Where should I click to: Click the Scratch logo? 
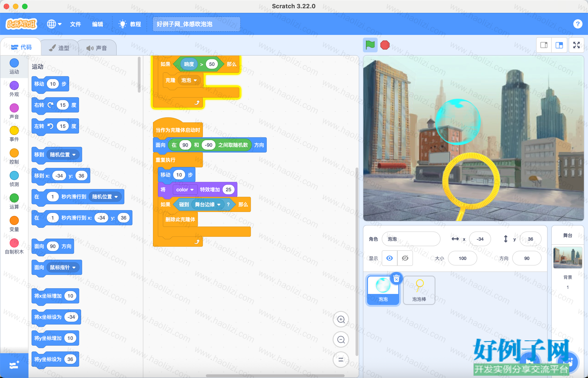[x=21, y=24]
